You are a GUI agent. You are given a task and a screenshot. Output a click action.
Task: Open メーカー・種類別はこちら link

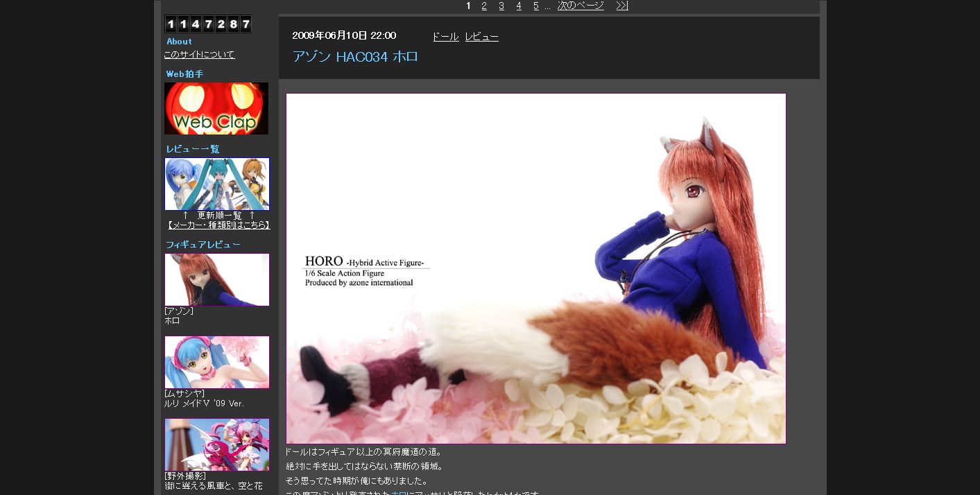coord(218,225)
